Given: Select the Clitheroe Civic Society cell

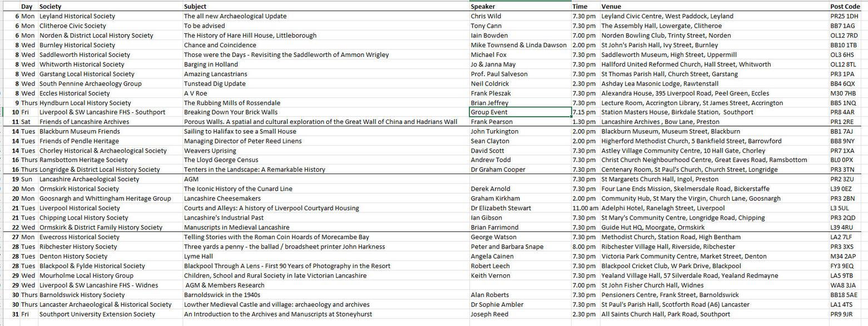Looking at the screenshot, I should coord(110,26).
